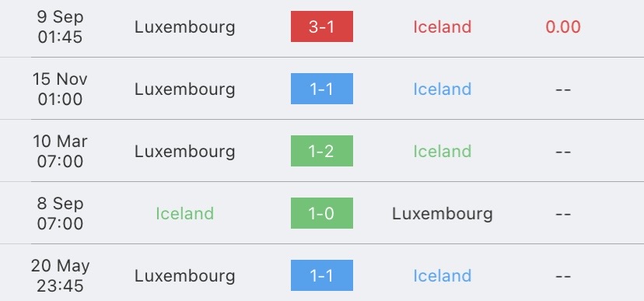Click the 20 May 23:45 match date
Viewport: 644px width, 301px height.
click(x=60, y=275)
